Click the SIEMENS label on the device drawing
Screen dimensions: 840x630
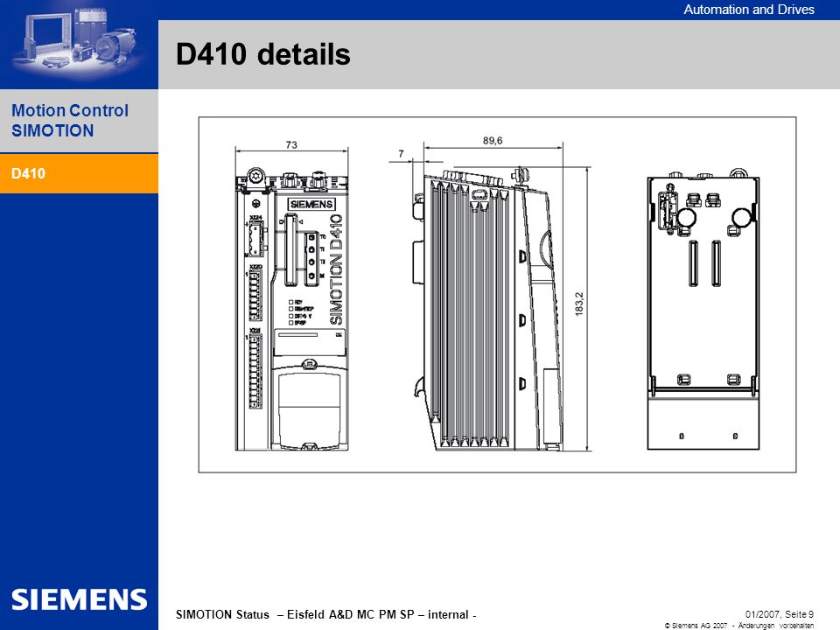pyautogui.click(x=311, y=204)
